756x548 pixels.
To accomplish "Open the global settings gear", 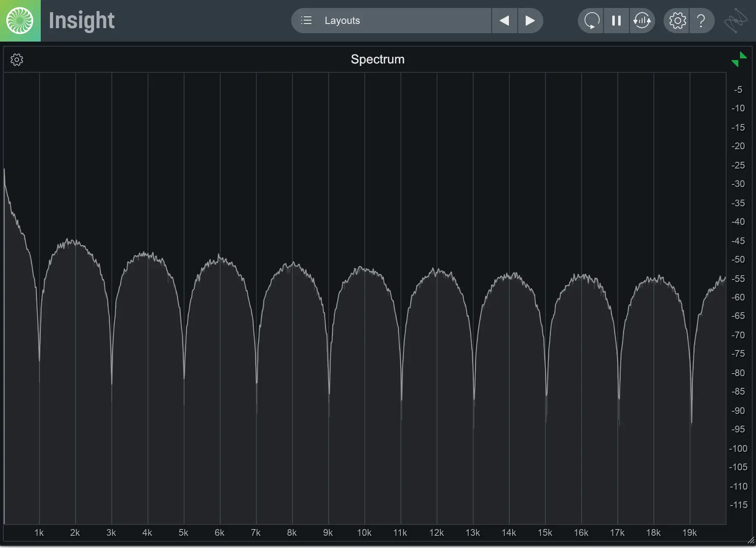I will pyautogui.click(x=677, y=21).
